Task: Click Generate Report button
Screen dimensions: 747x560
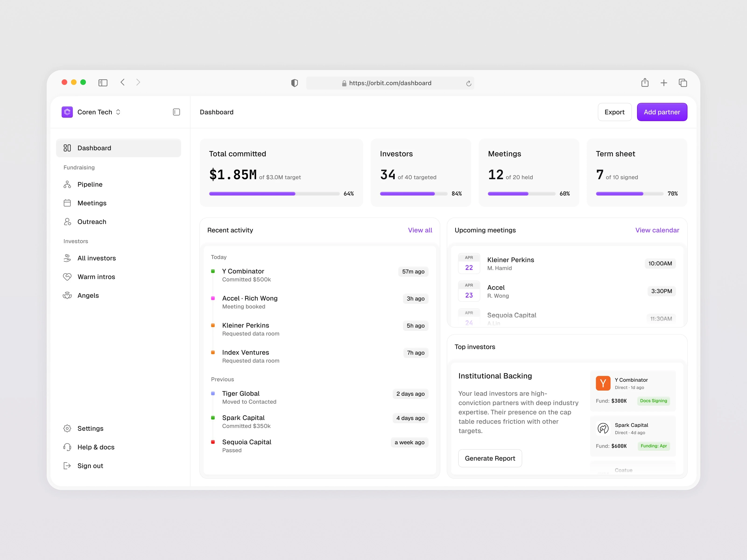Action: pos(490,458)
